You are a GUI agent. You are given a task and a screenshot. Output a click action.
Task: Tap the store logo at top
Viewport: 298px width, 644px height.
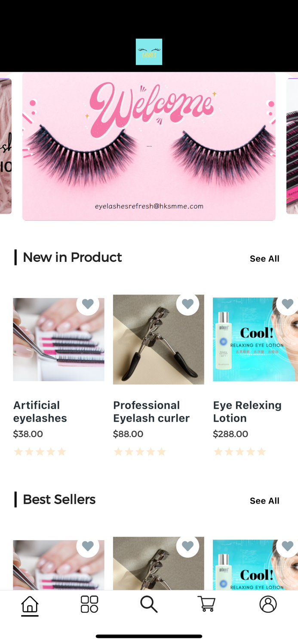pyautogui.click(x=149, y=52)
